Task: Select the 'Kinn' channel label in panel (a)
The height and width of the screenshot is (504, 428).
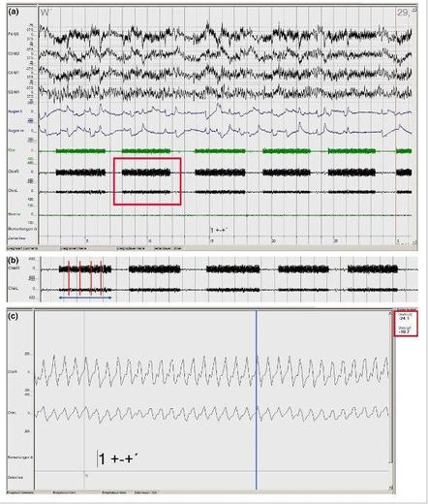Action: pyautogui.click(x=12, y=150)
